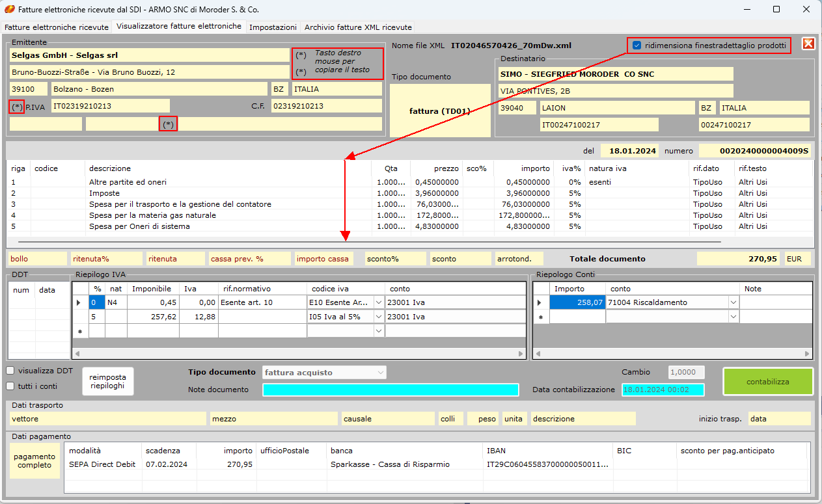Viewport: 822px width, 504px height.
Task: Click the app logo icon in title bar
Action: click(x=9, y=10)
